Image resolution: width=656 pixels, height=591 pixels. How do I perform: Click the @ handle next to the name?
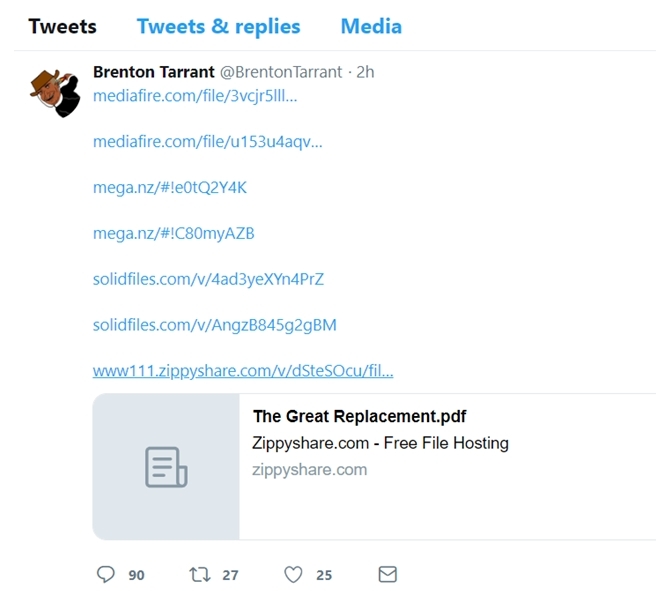pyautogui.click(x=281, y=72)
